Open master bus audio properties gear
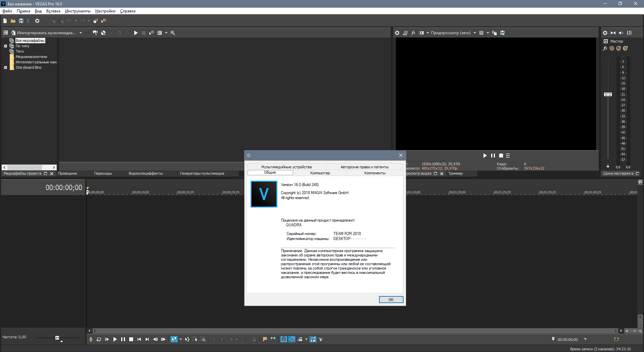644x352 pixels. point(605,33)
